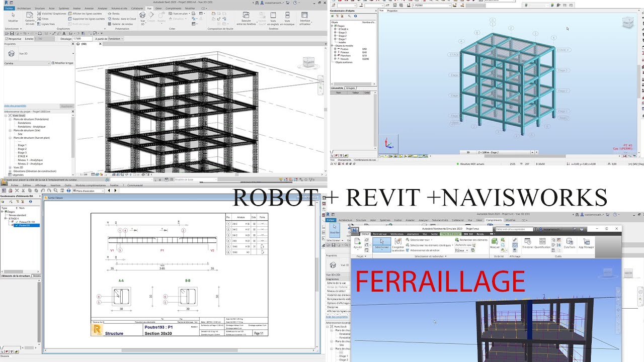This screenshot has height=362, width=644.
Task: Click Sélectionner tool in Navisworks ribbon
Action: point(382,244)
